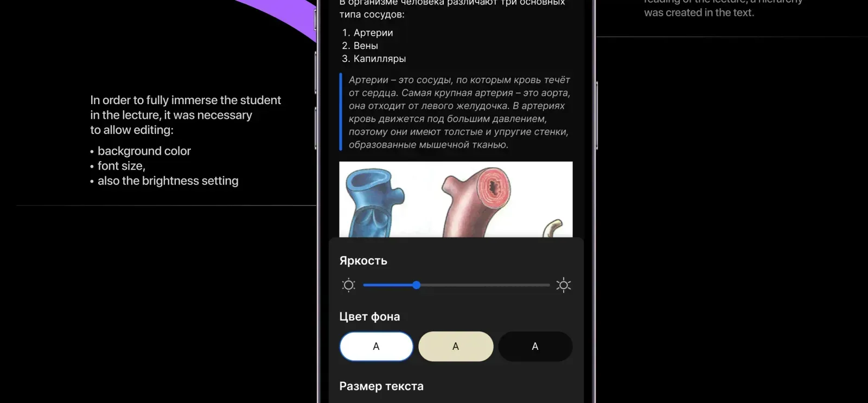868x403 pixels.
Task: Click the Яркость heading
Action: [363, 261]
